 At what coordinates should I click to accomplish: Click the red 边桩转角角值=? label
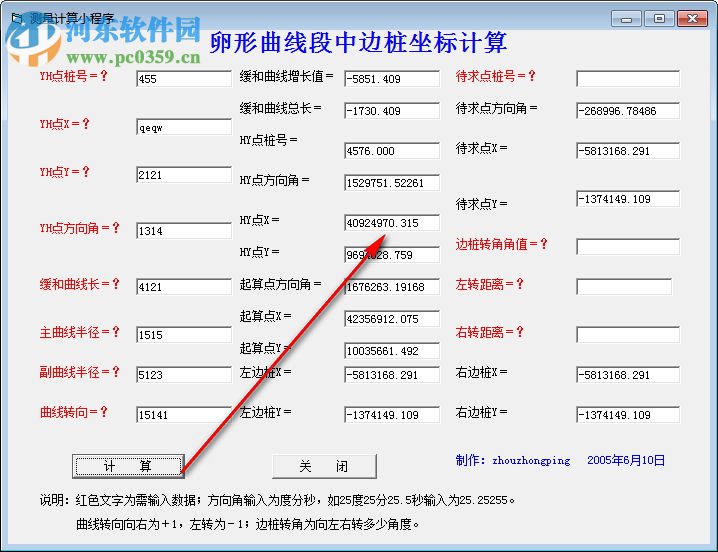[501, 244]
